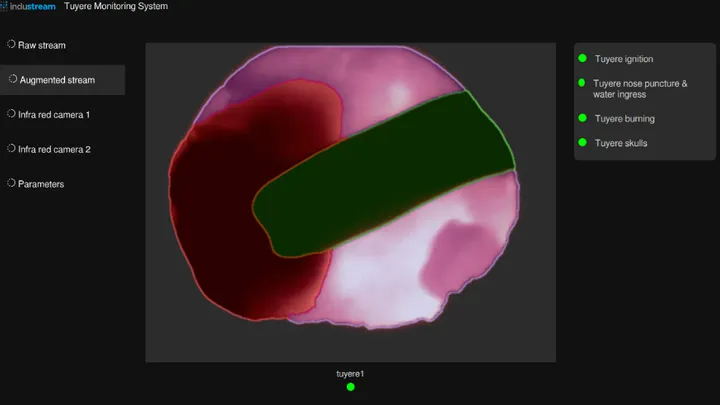Click the circle icon beside Parameters
The image size is (720, 405).
pyautogui.click(x=10, y=183)
